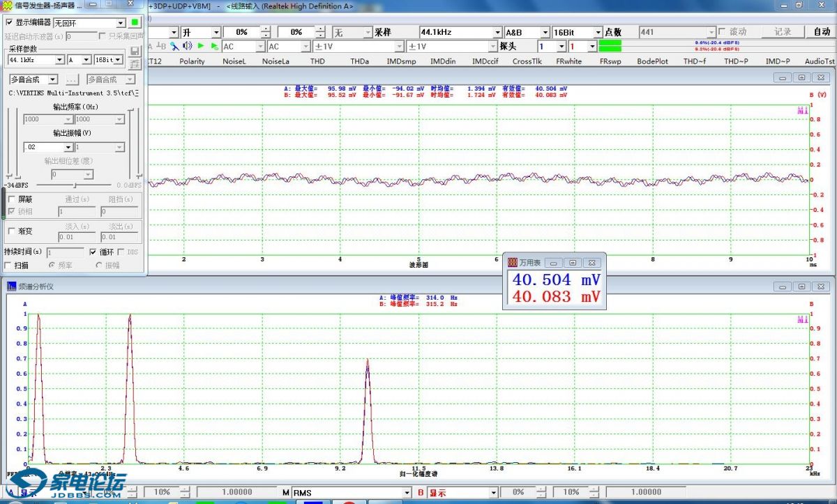Click the green generator start button
The image size is (837, 504).
[x=135, y=23]
